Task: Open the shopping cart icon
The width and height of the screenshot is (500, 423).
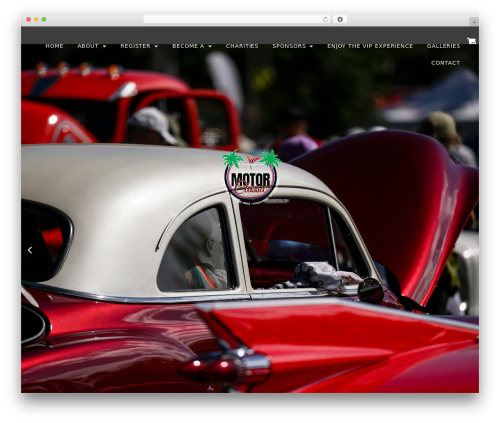Action: pyautogui.click(x=471, y=41)
